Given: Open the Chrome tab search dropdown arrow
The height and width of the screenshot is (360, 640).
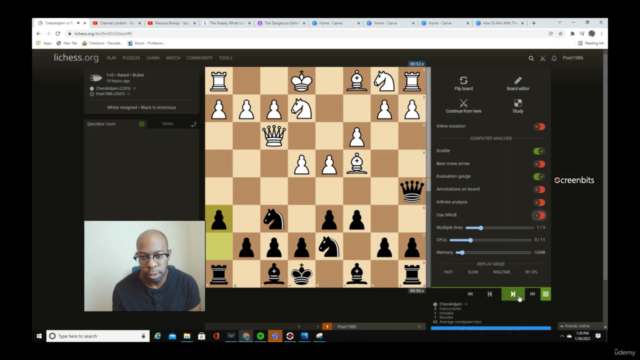Looking at the screenshot, I should [x=559, y=23].
